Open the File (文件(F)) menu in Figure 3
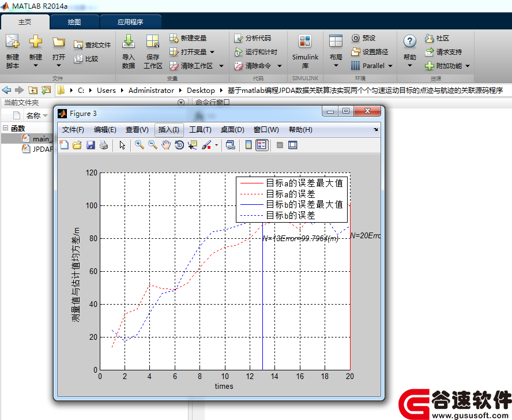 (x=73, y=130)
